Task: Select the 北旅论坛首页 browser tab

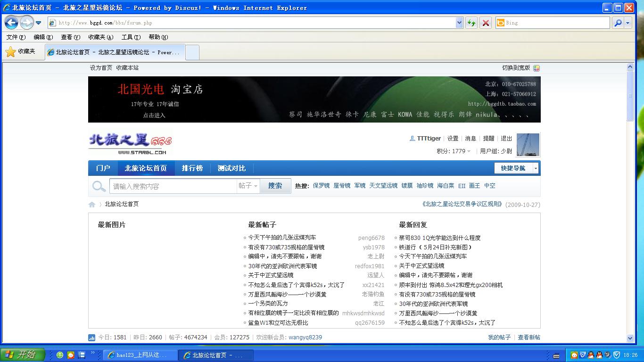Action: coord(116,52)
